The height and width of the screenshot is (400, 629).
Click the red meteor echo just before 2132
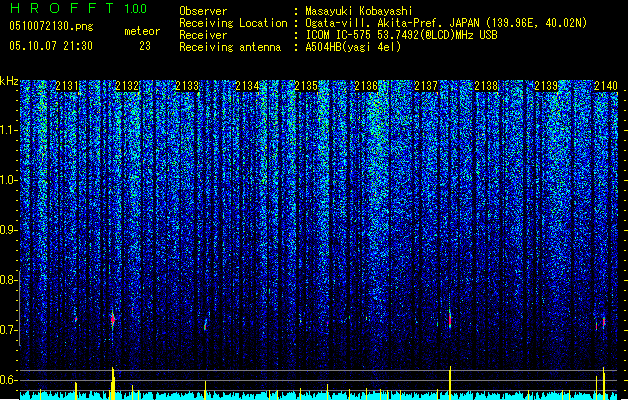click(x=113, y=319)
